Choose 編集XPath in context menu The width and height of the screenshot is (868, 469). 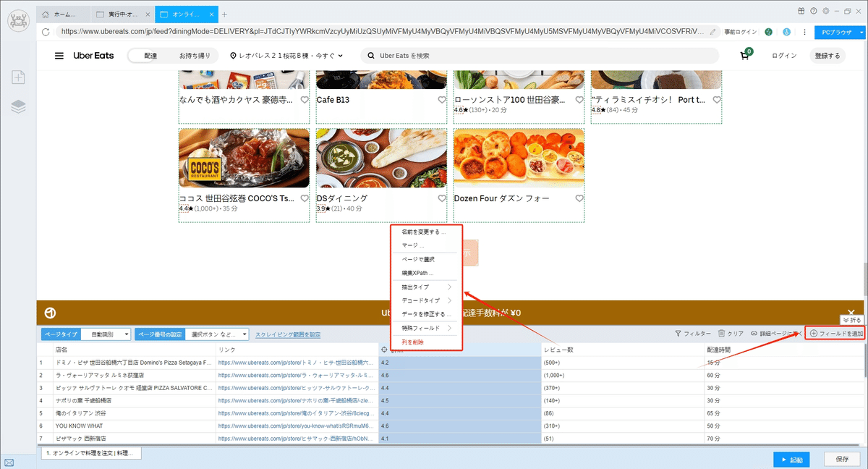[x=426, y=273]
